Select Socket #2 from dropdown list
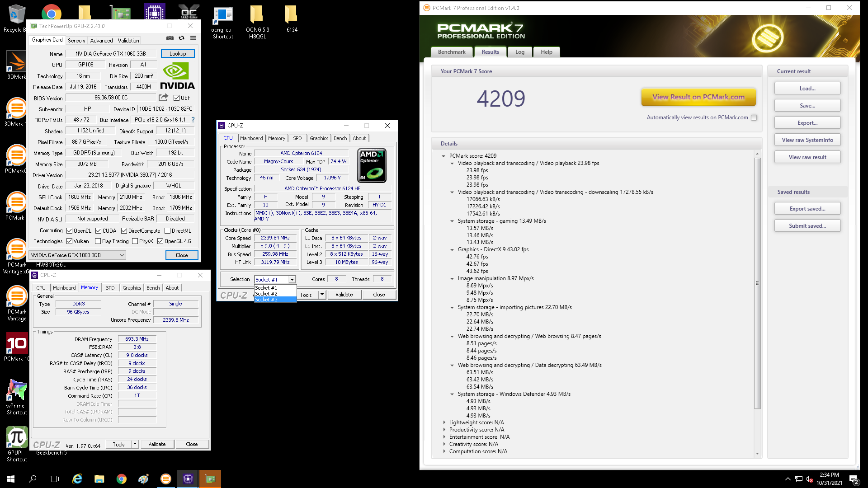 [x=275, y=294]
